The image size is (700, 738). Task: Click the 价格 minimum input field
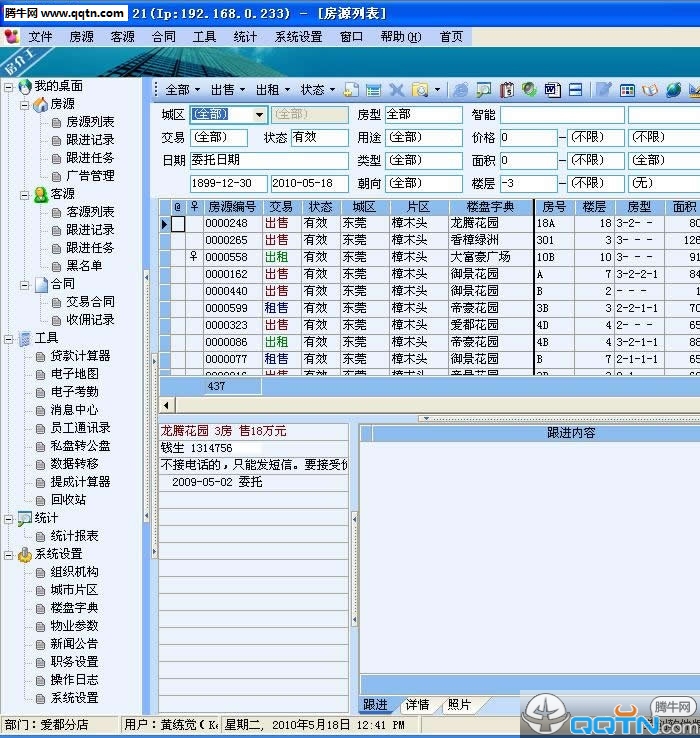[x=528, y=138]
